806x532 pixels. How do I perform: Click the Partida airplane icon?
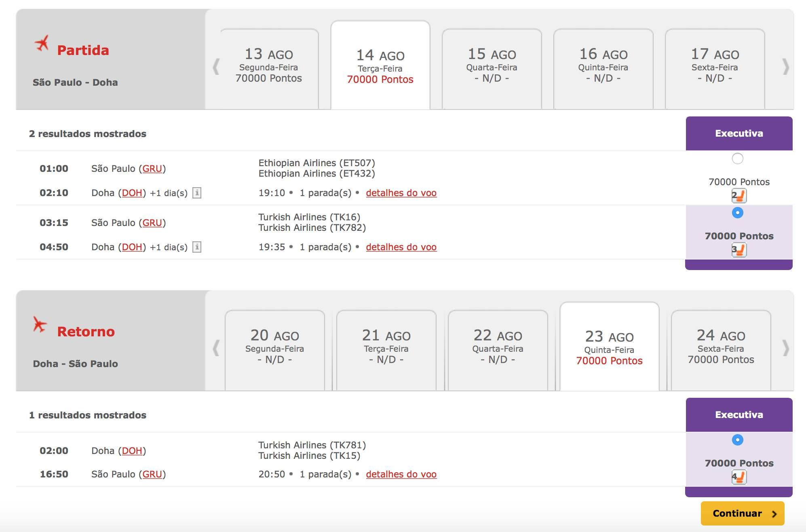42,44
